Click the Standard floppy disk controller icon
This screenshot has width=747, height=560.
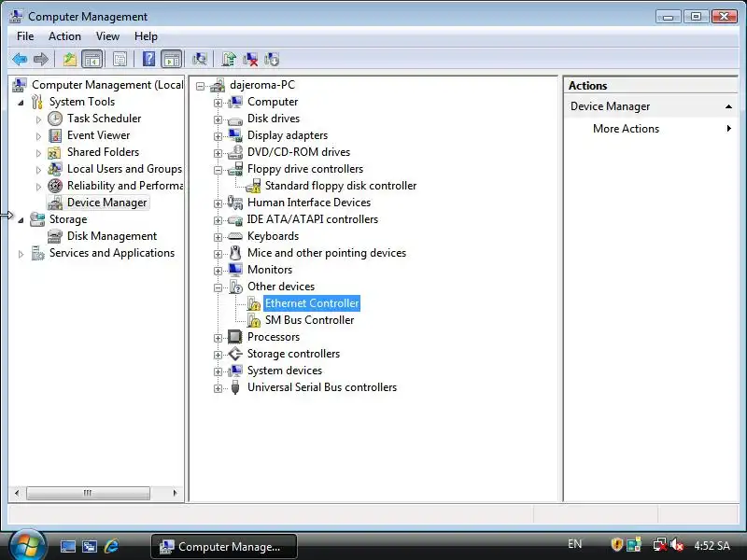tap(253, 186)
